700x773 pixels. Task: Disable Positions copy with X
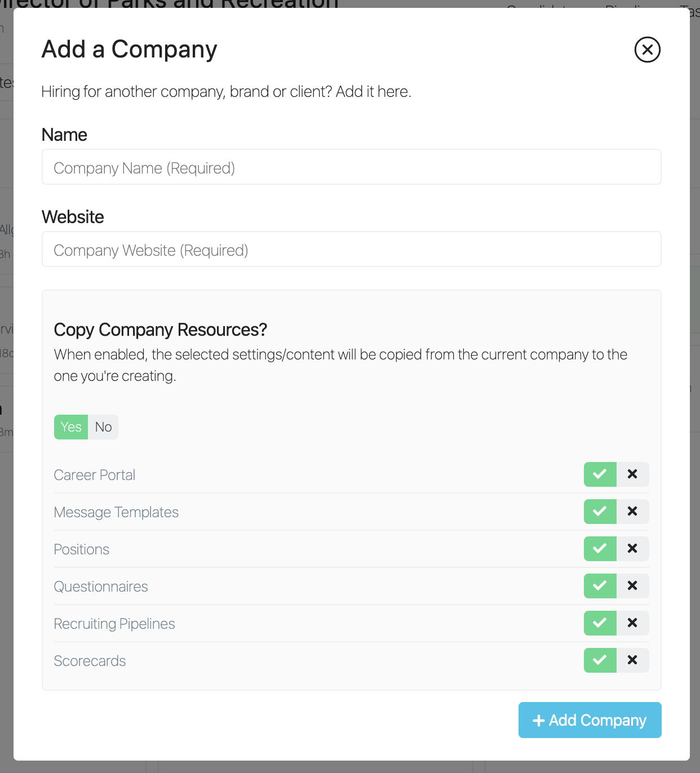pos(632,549)
